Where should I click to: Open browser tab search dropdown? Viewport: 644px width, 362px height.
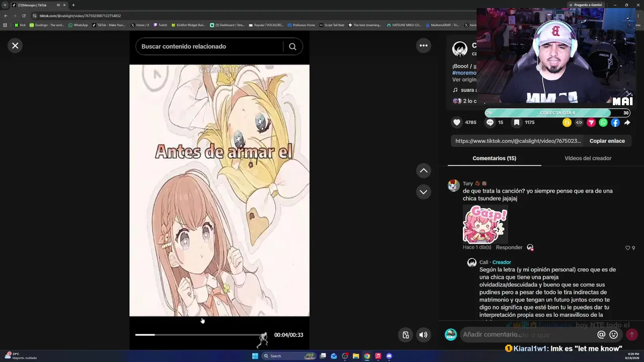[x=5, y=5]
